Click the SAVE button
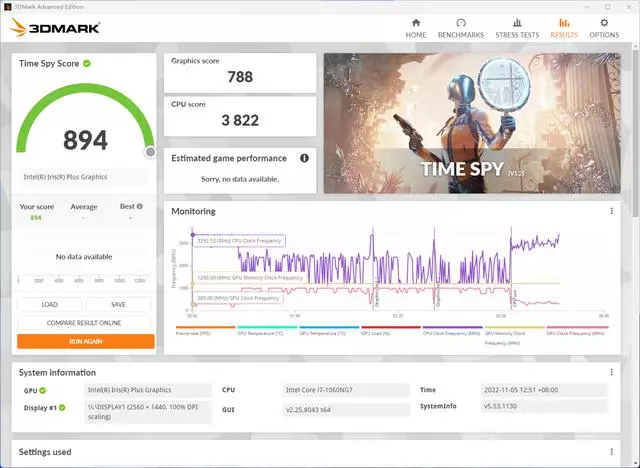The width and height of the screenshot is (640, 468). coord(118,304)
